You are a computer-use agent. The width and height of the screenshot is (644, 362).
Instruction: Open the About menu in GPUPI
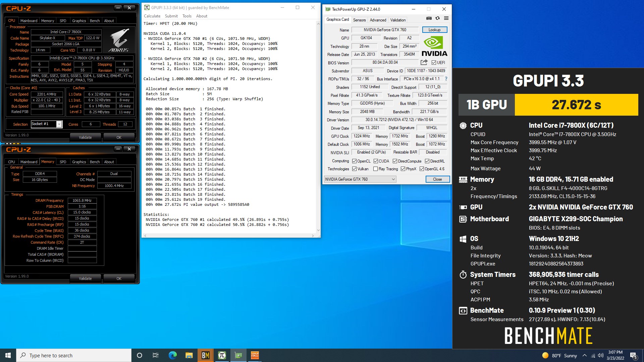tap(202, 16)
